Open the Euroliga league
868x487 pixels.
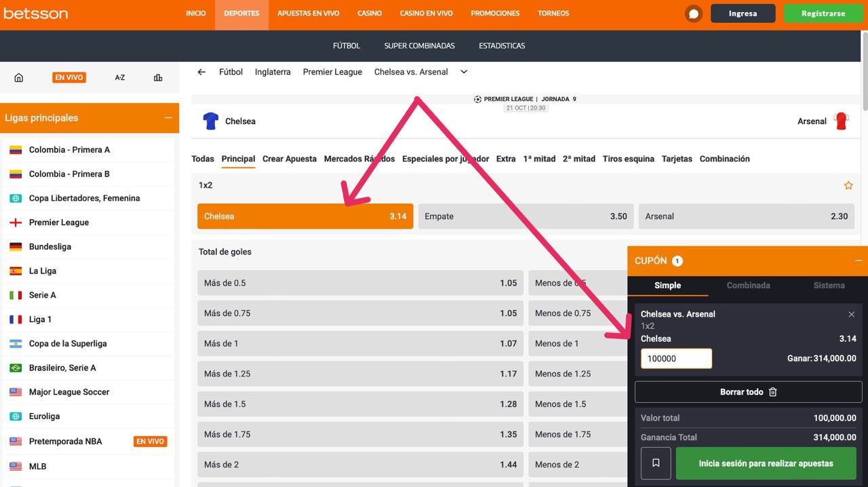coord(88,416)
